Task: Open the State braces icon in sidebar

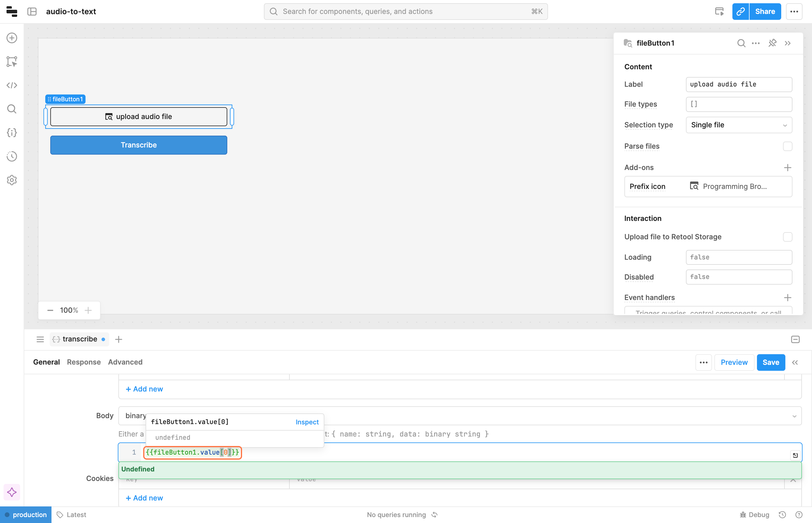Action: point(12,132)
